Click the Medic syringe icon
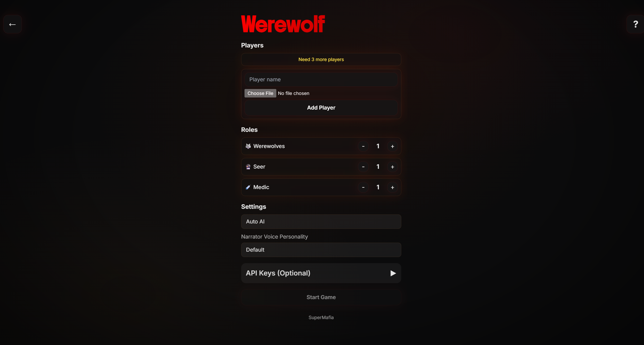Image resolution: width=644 pixels, height=345 pixels. 248,187
